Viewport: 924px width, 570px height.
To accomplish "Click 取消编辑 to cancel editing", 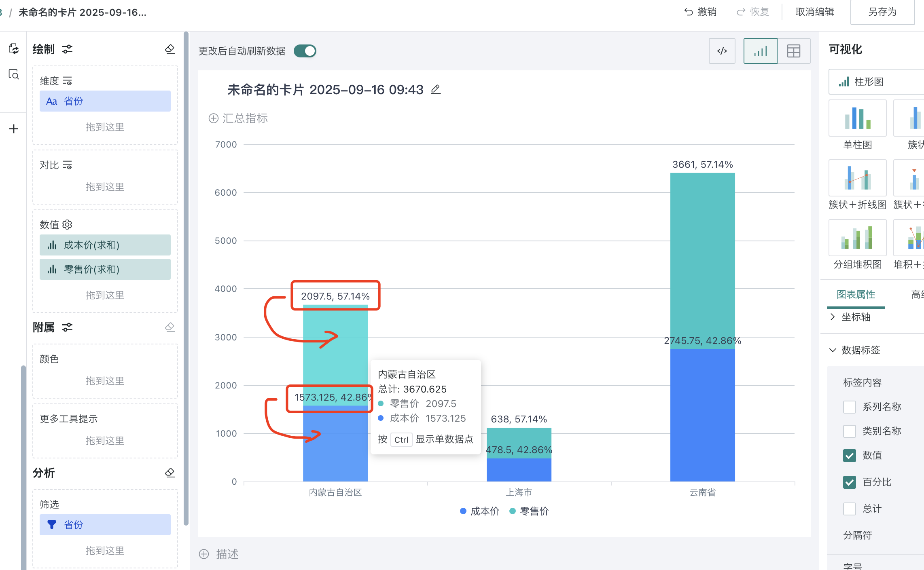I will click(x=815, y=12).
